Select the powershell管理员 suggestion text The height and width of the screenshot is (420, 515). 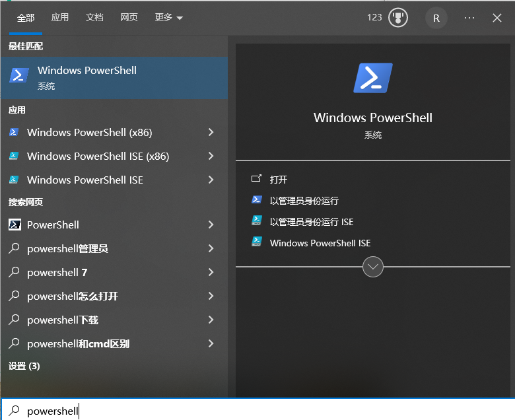click(x=67, y=248)
